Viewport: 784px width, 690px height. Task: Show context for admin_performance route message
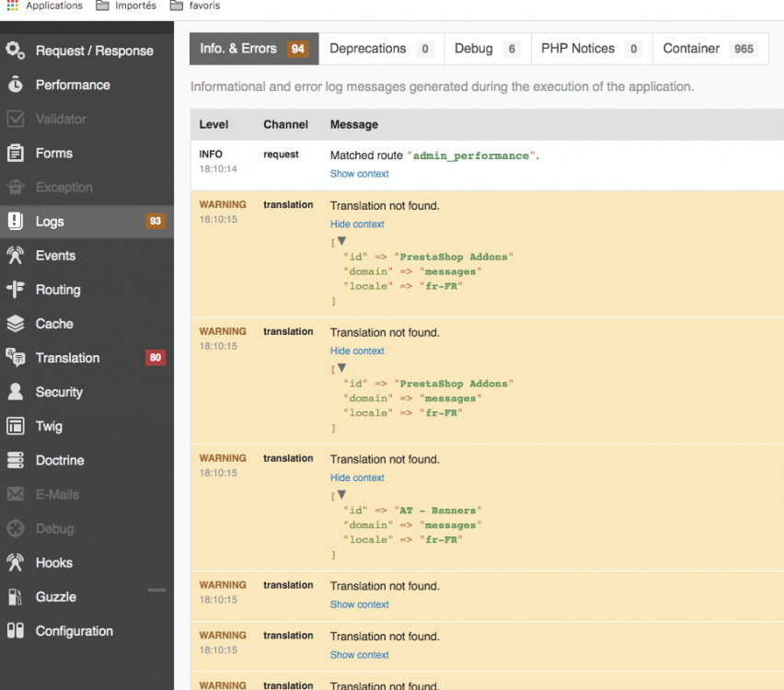pyautogui.click(x=359, y=174)
